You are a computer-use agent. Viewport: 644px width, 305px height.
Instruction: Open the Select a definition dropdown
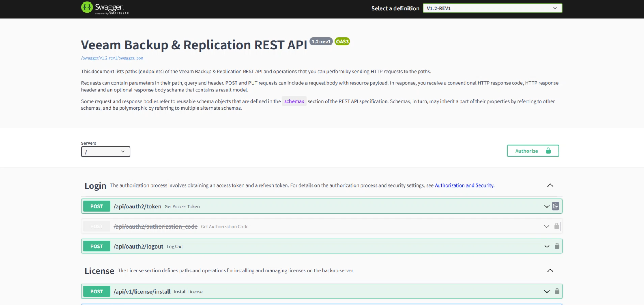[x=492, y=8]
